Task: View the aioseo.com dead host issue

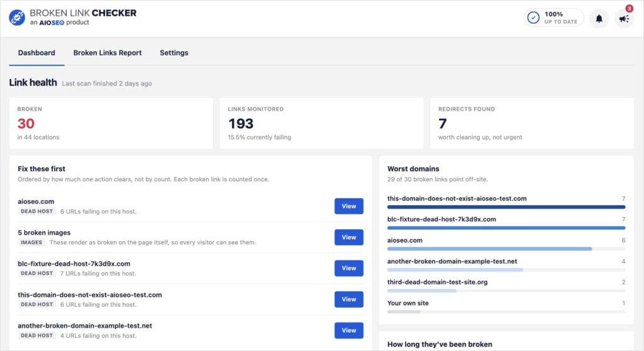Action: coord(348,206)
